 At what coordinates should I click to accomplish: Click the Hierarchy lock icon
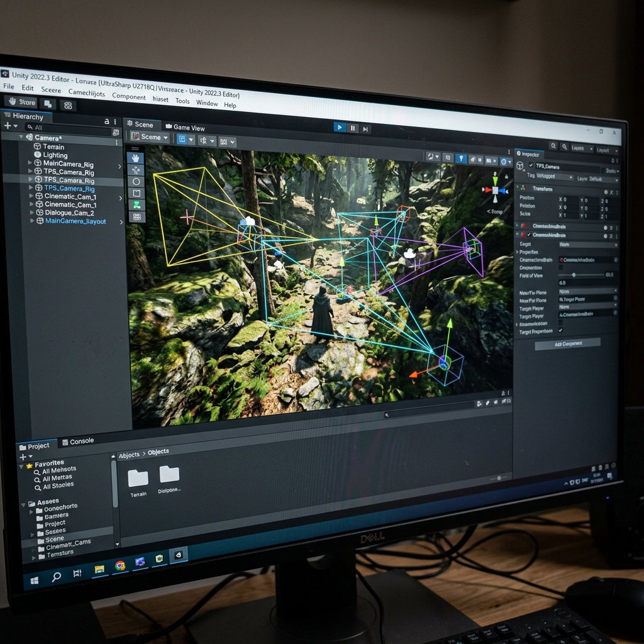pos(107,121)
